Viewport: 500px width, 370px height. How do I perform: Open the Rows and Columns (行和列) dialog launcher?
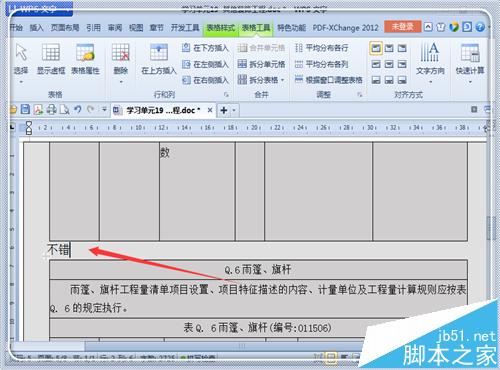click(x=226, y=95)
